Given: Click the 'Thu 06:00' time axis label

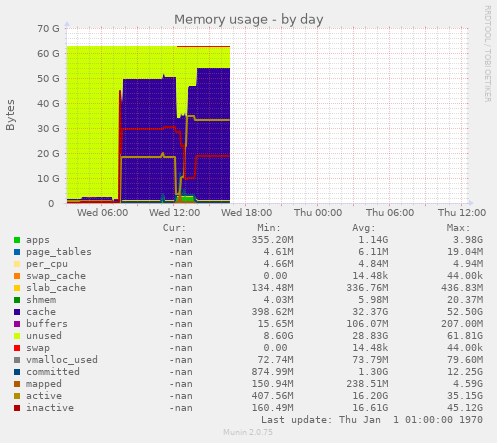Looking at the screenshot, I should tap(390, 213).
